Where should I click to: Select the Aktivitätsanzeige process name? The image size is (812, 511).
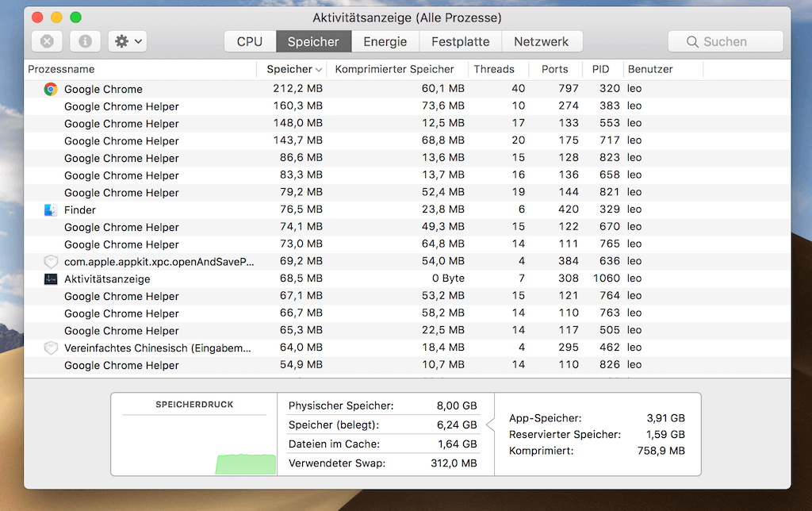[107, 279]
